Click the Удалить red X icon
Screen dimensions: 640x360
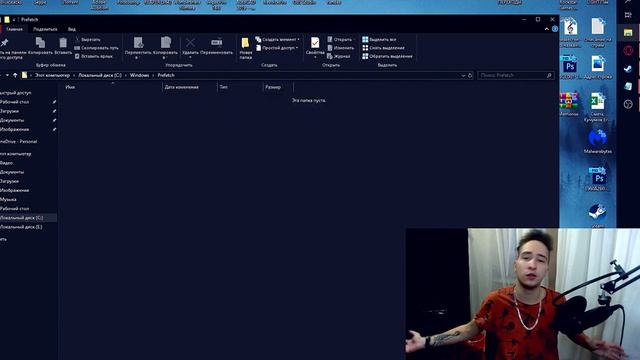click(190, 42)
